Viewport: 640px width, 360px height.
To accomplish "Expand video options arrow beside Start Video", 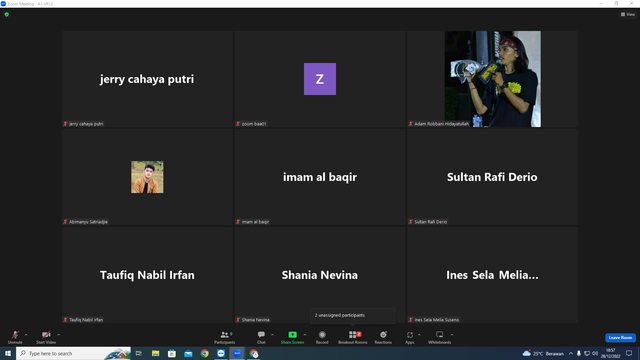I will coord(59,335).
